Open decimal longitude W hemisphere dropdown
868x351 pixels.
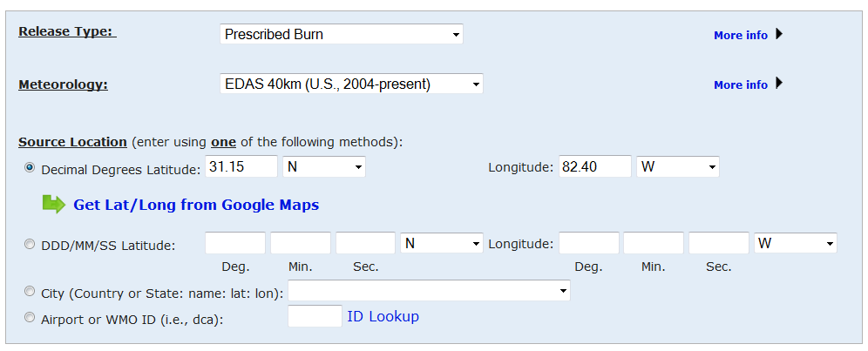(678, 166)
